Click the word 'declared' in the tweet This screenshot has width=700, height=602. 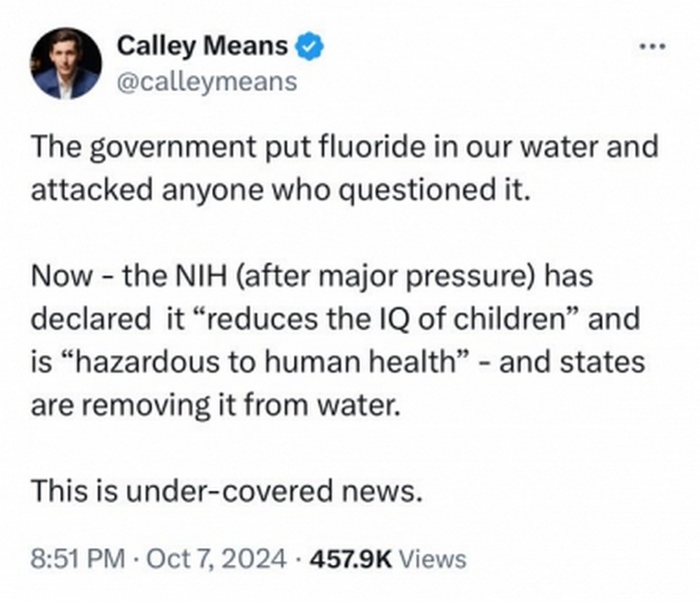pos(91,319)
